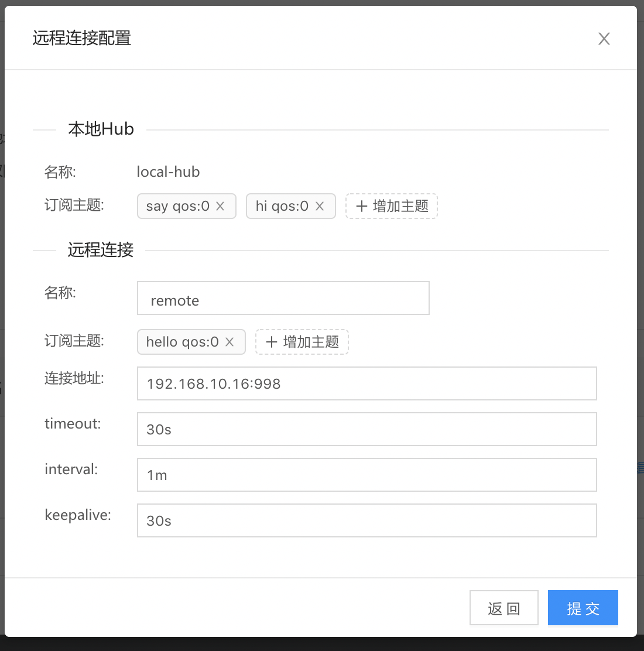Add a topic under 远程连接 with 增加主题
644x651 pixels.
click(302, 342)
